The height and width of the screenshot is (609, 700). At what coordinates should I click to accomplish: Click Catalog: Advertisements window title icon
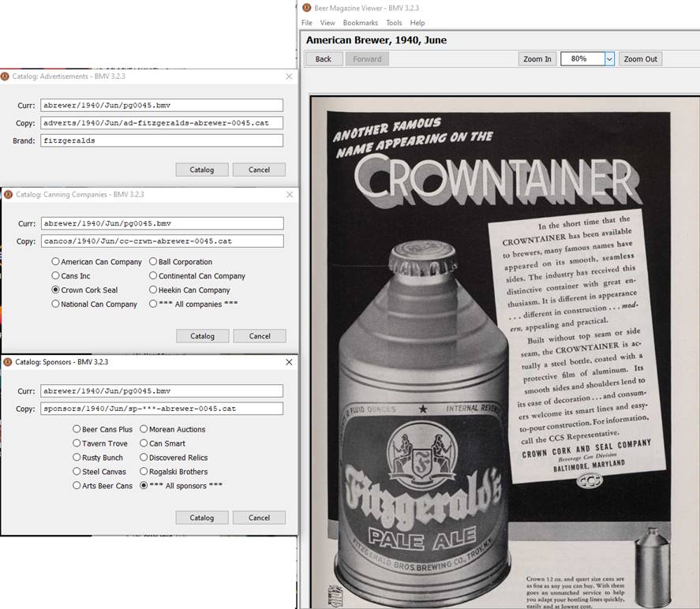point(5,77)
